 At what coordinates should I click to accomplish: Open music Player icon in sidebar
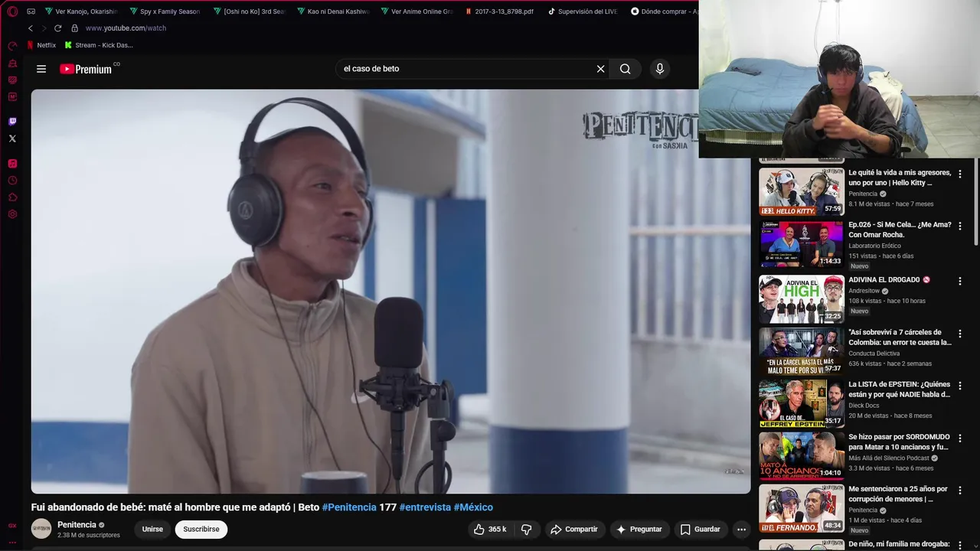pos(12,164)
